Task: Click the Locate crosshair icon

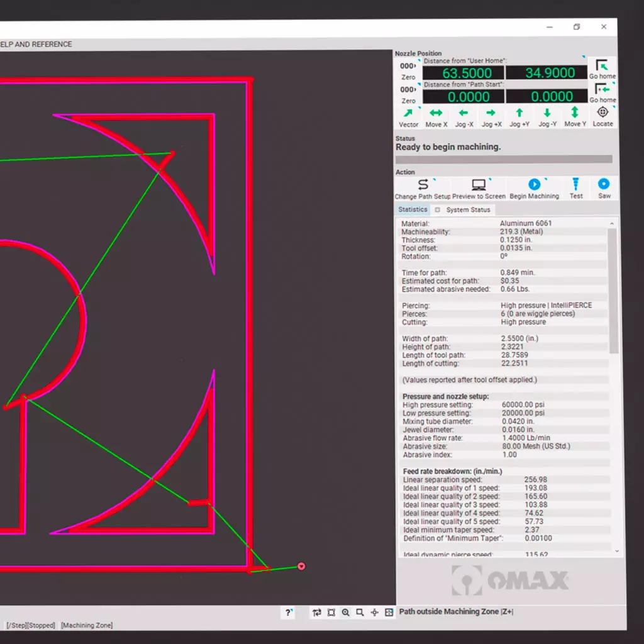Action: [602, 113]
